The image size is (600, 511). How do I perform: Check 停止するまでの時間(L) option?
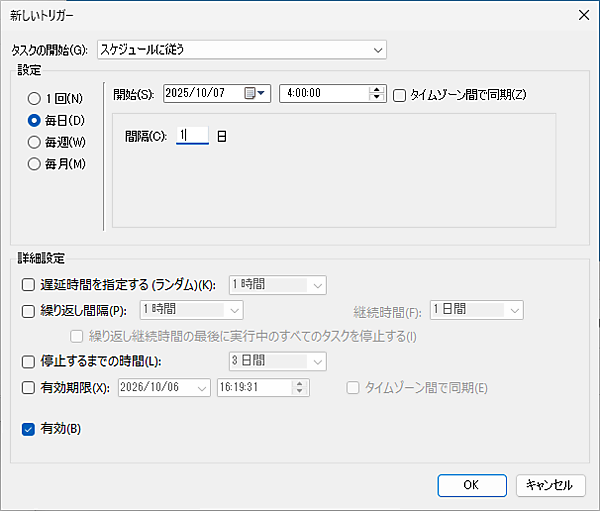coord(28,361)
